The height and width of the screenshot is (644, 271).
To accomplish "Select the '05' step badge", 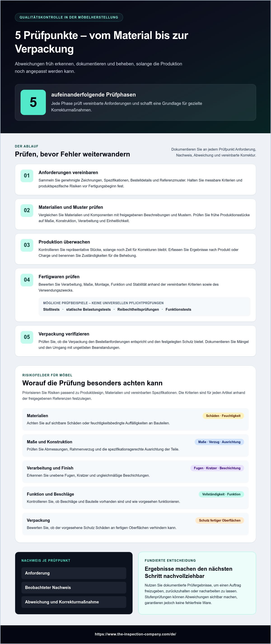I will coord(27,337).
